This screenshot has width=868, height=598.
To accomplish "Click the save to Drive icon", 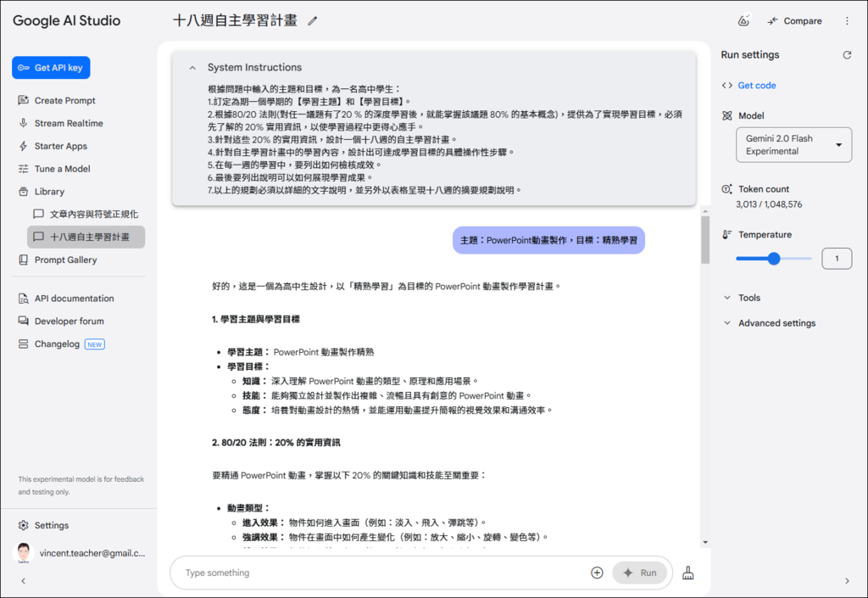I will 743,20.
